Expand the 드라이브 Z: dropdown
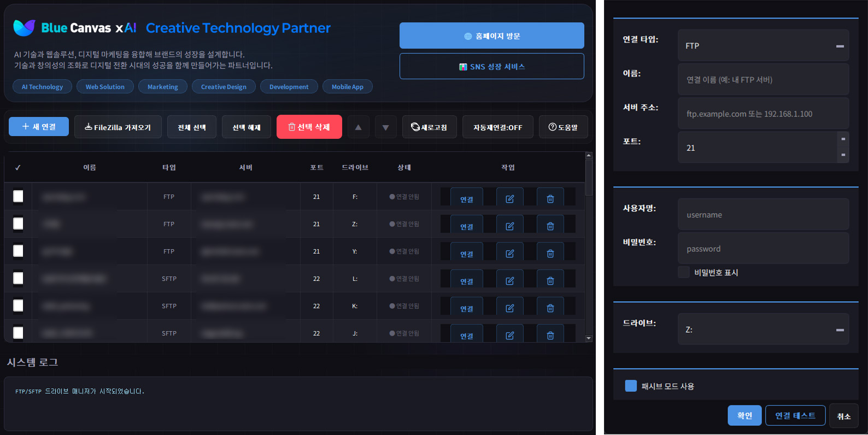The width and height of the screenshot is (868, 435). (763, 330)
